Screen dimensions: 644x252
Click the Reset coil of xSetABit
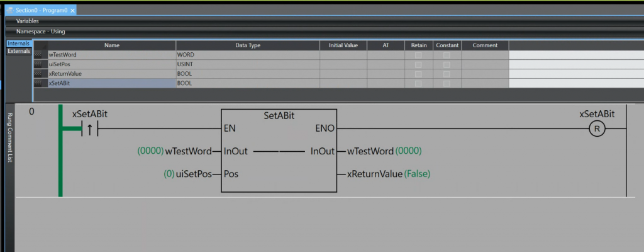tap(596, 129)
